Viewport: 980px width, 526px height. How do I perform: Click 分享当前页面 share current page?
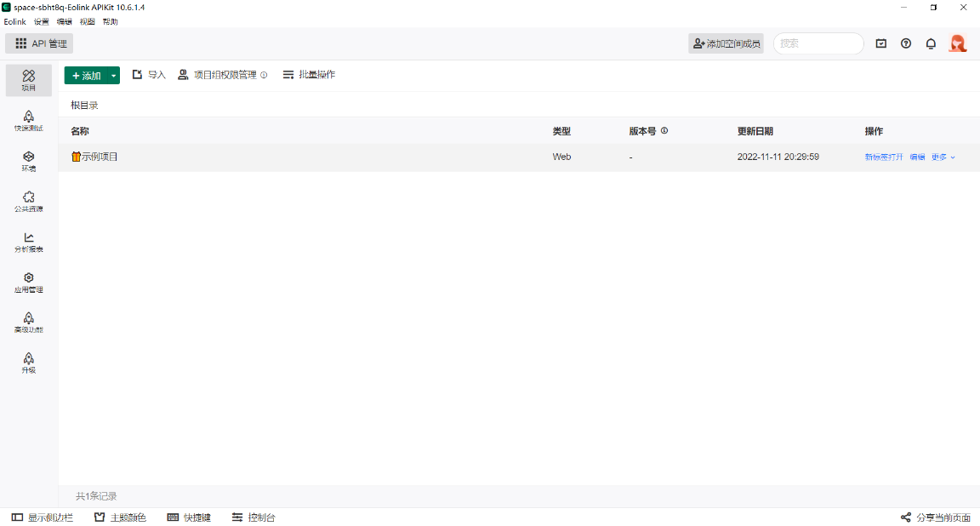(936, 517)
